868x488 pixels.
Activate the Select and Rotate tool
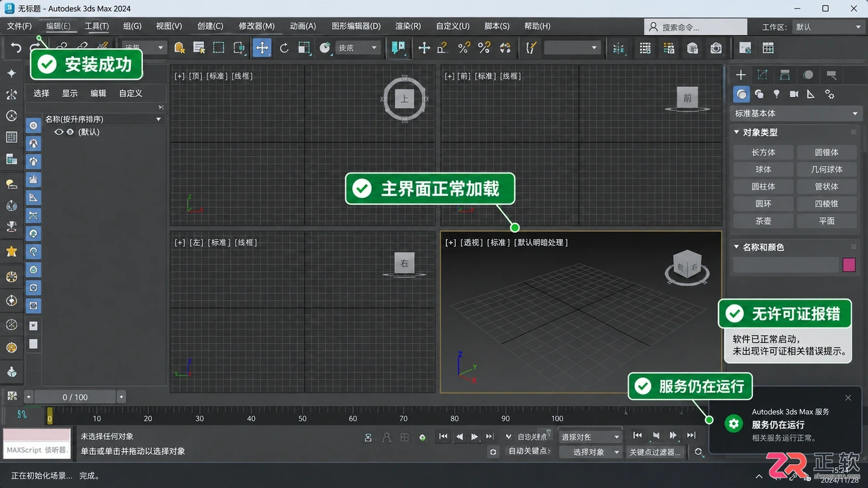pos(284,48)
